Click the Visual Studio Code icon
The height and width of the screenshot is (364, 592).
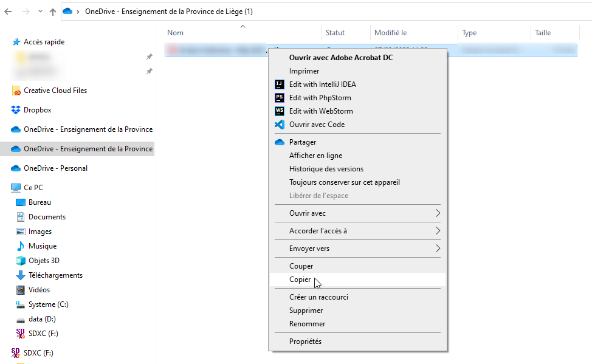tap(280, 125)
